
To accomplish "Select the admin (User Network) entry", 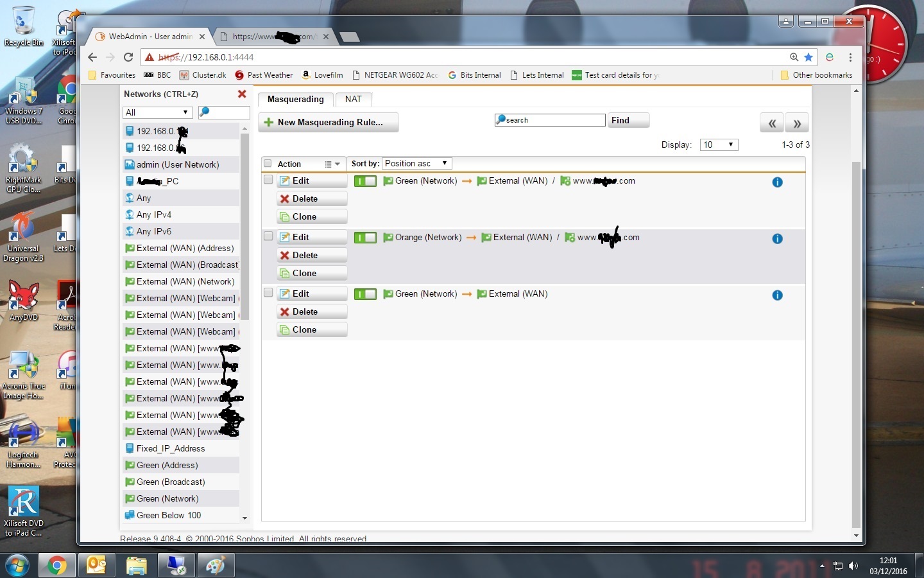I will [x=181, y=164].
